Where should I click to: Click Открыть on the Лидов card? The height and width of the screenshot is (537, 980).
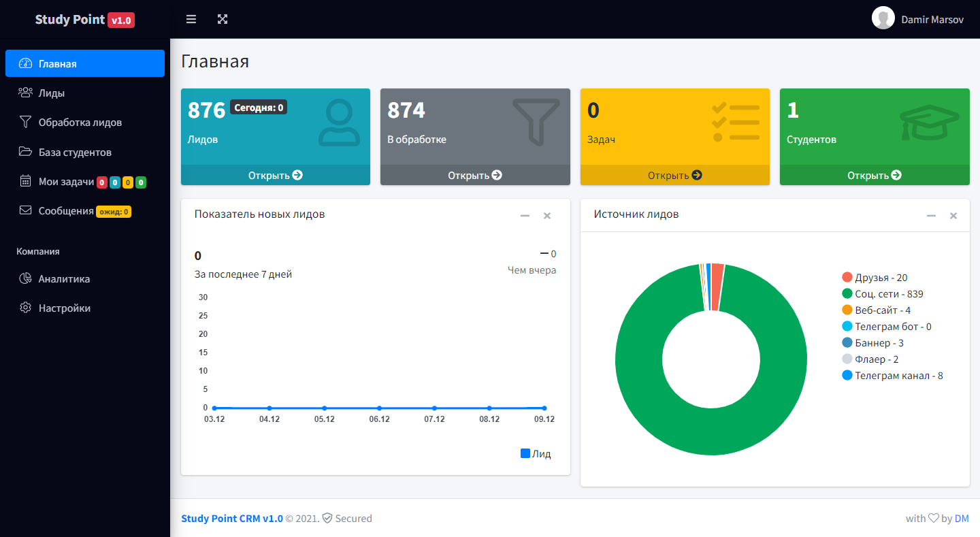coord(275,176)
